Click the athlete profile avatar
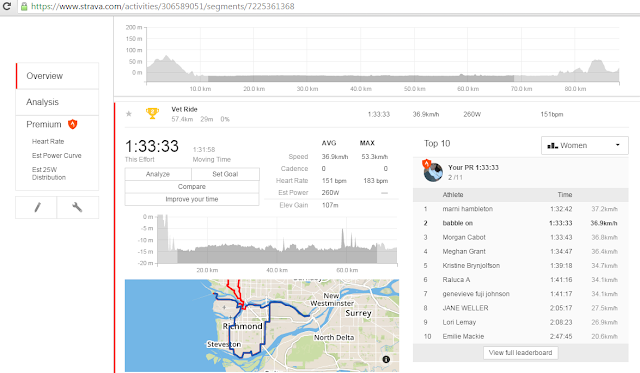640x373 pixels. tap(433, 172)
